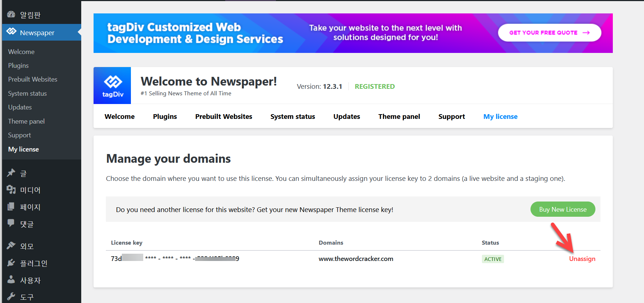Screen dimensions: 644x303
Task: Click the Newspaper tagDiv icon in sidebar
Action: point(11,32)
